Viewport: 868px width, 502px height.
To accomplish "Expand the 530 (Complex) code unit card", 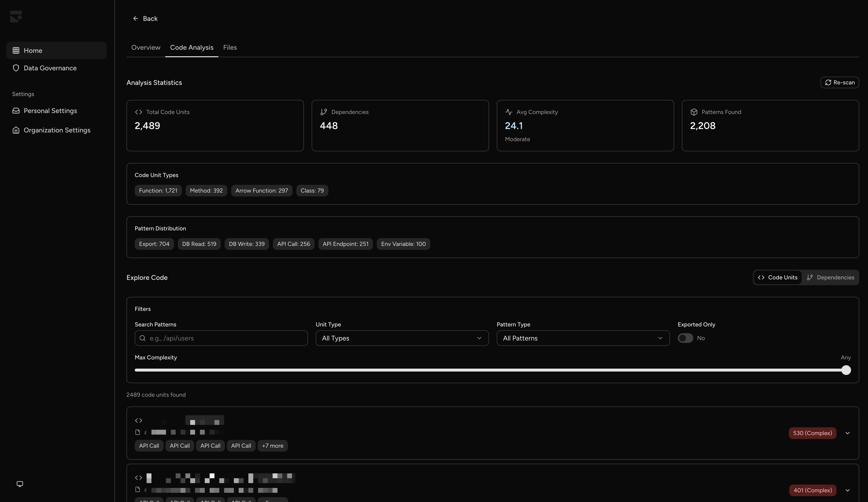I will [848, 433].
